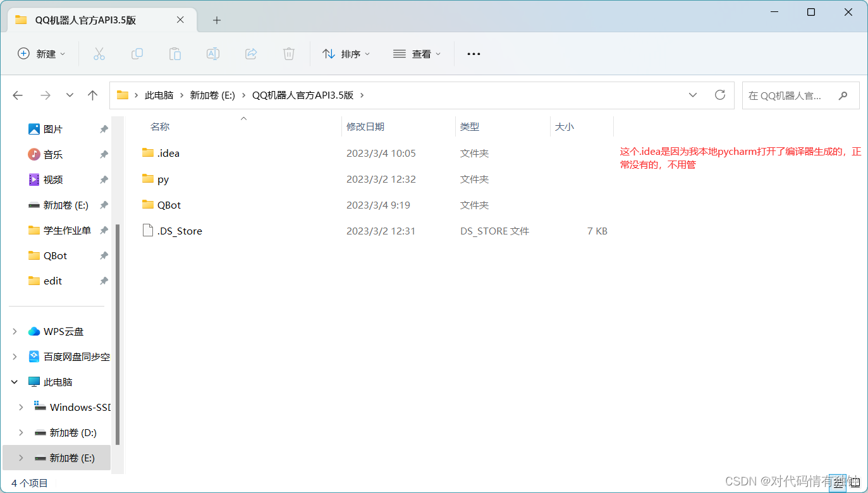Expand WPS云盘 tree node
Viewport: 868px width, 493px height.
(x=15, y=331)
